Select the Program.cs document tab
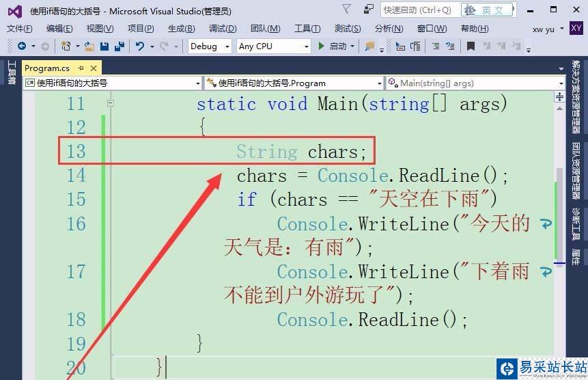Viewport: 588px width, 380px height. 47,68
